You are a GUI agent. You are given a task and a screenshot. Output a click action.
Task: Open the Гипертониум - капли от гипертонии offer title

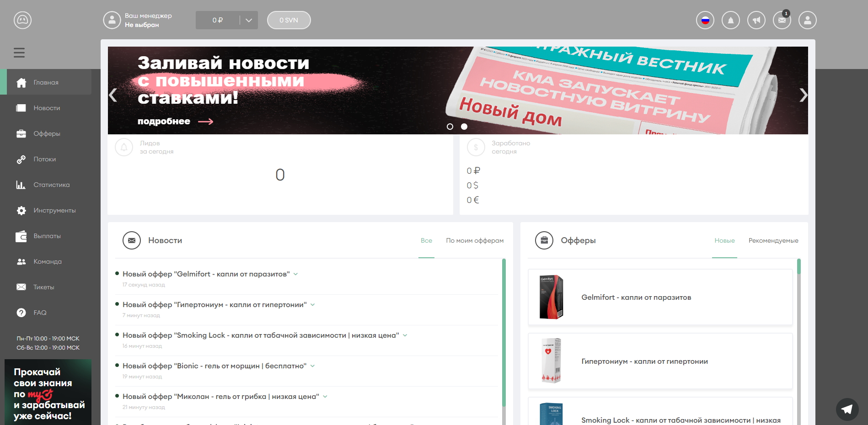[x=644, y=361]
